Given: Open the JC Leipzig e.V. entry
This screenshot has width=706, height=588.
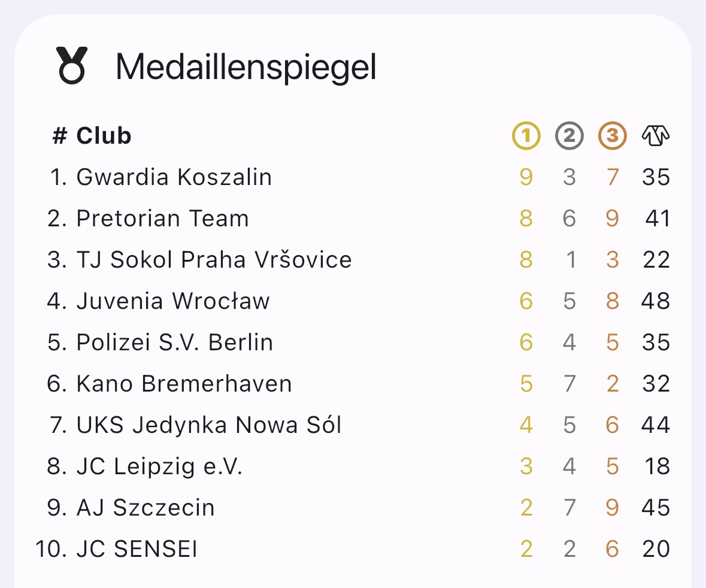Looking at the screenshot, I should pos(159,466).
